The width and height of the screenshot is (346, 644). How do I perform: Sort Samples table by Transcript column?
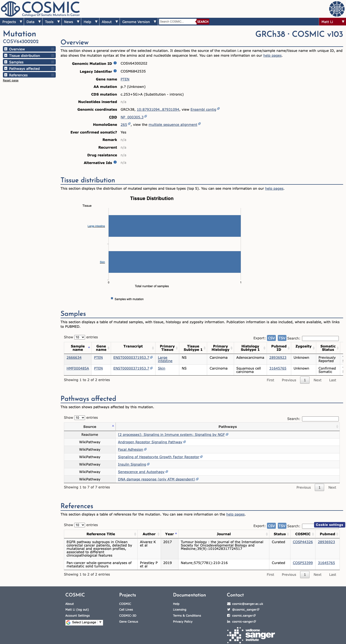[133, 348]
